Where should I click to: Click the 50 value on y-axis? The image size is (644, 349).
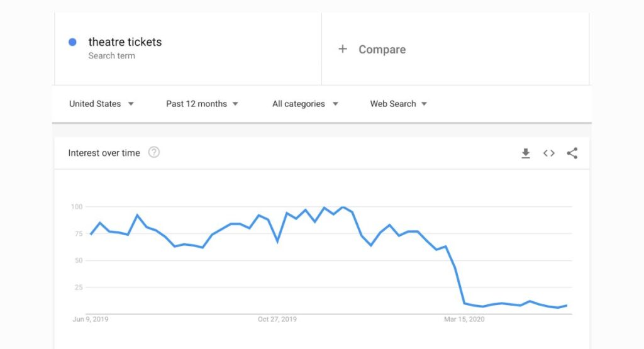click(x=79, y=260)
